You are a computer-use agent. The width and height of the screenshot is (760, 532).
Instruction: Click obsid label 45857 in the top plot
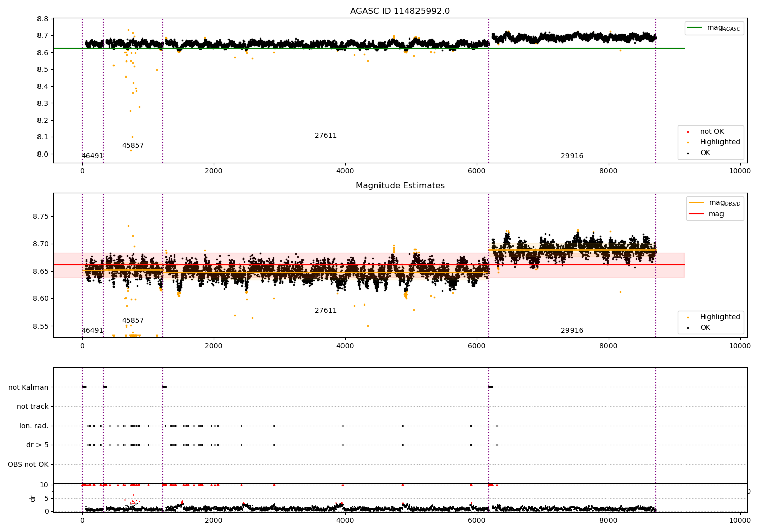[133, 145]
